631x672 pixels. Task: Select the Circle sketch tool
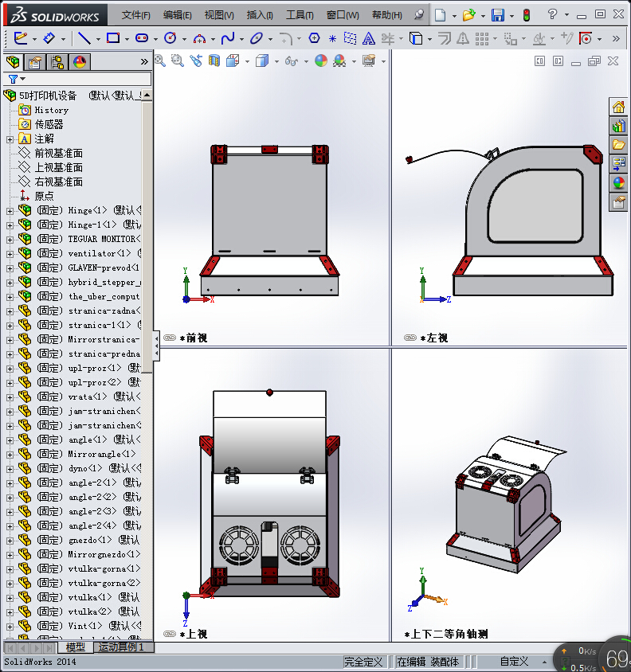170,38
